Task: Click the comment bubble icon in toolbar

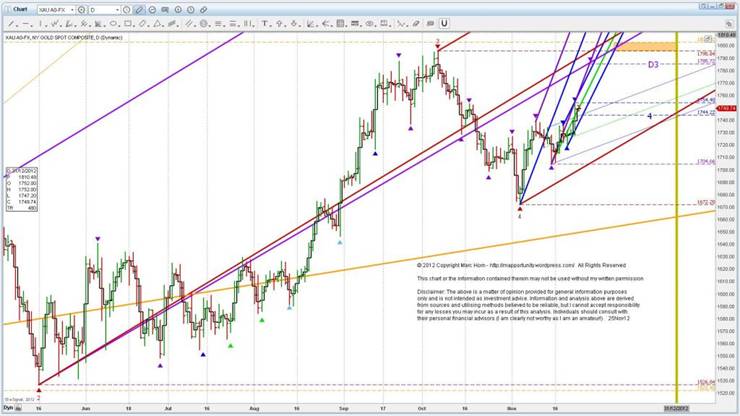Action: 165,10
